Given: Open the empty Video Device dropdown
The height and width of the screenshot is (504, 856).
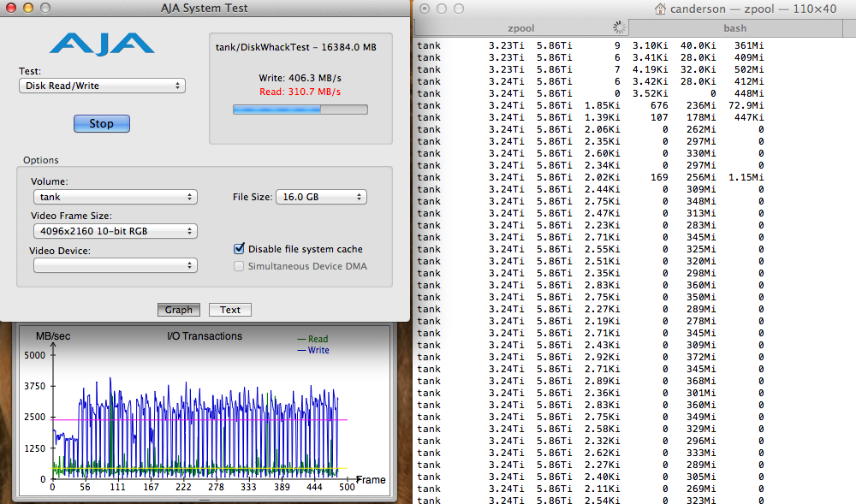Looking at the screenshot, I should pyautogui.click(x=116, y=265).
